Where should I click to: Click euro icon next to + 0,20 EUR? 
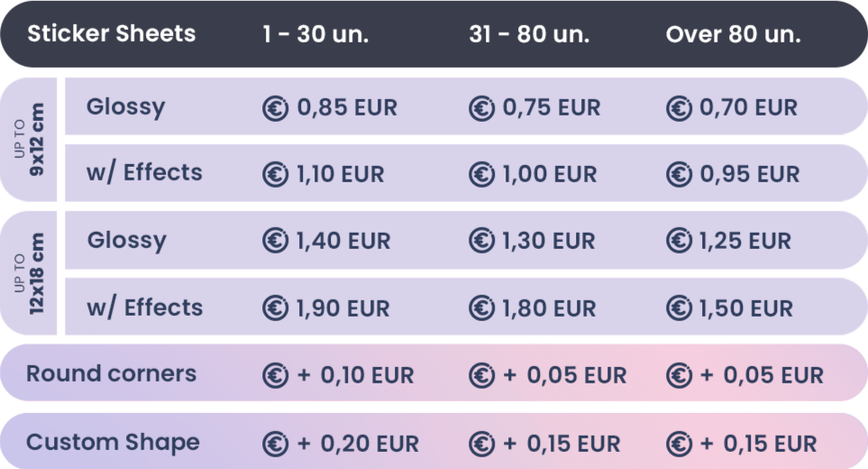click(275, 444)
